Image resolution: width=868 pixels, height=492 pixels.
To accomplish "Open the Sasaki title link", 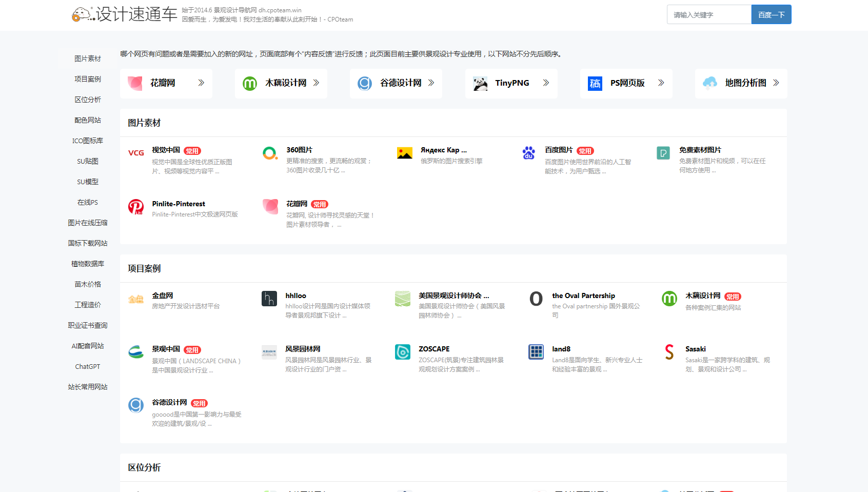I will point(696,349).
